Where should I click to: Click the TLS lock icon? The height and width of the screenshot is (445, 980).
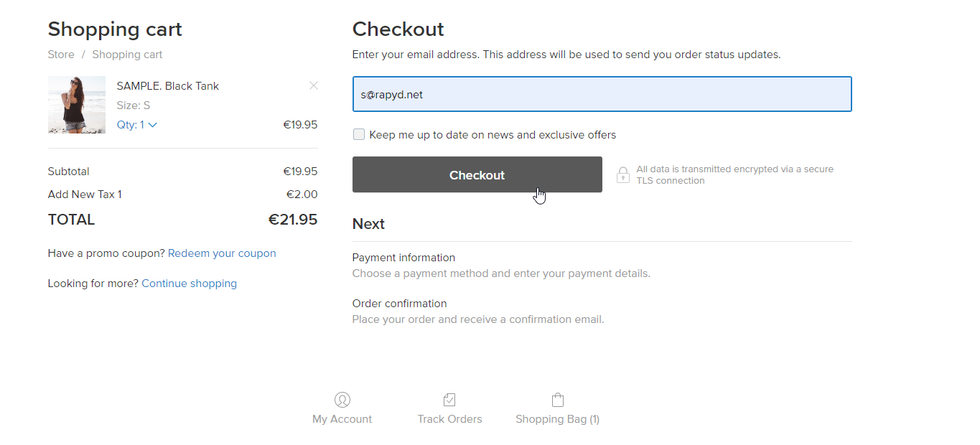623,175
